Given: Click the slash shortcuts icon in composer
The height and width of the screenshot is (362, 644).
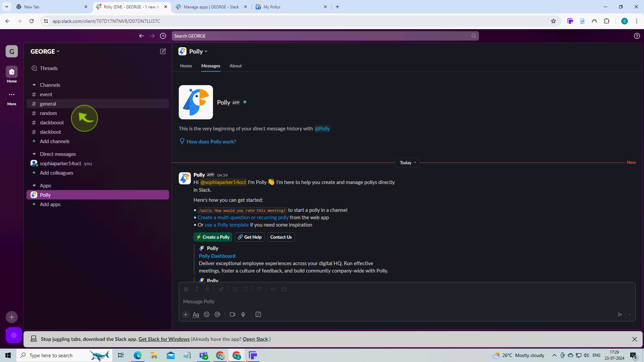Looking at the screenshot, I should tap(258, 314).
